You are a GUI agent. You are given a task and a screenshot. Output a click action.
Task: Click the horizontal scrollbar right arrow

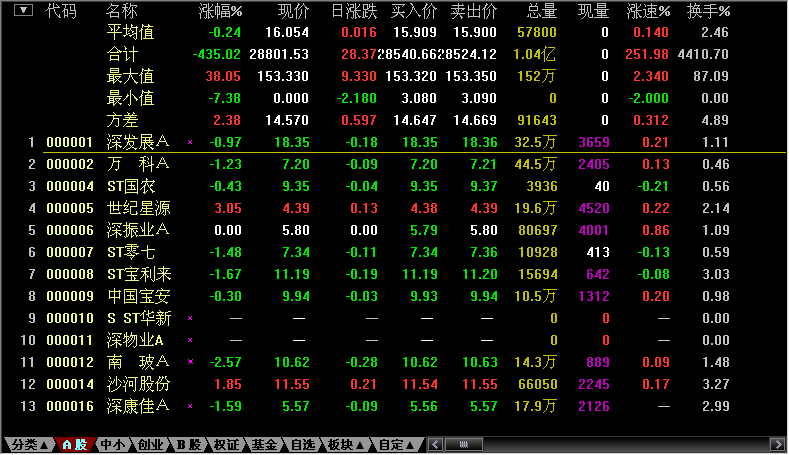coord(777,445)
